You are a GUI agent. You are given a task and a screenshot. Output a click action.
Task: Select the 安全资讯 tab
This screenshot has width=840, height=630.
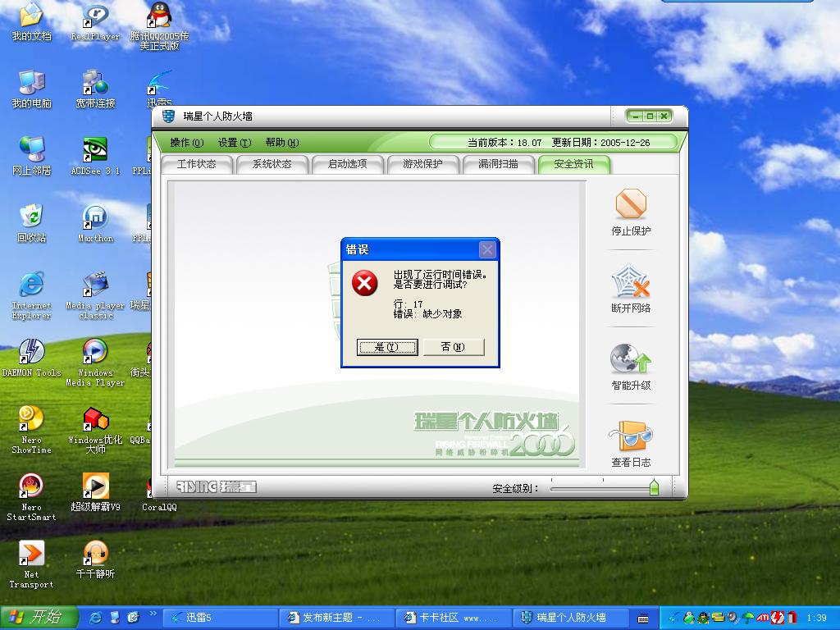coord(573,164)
